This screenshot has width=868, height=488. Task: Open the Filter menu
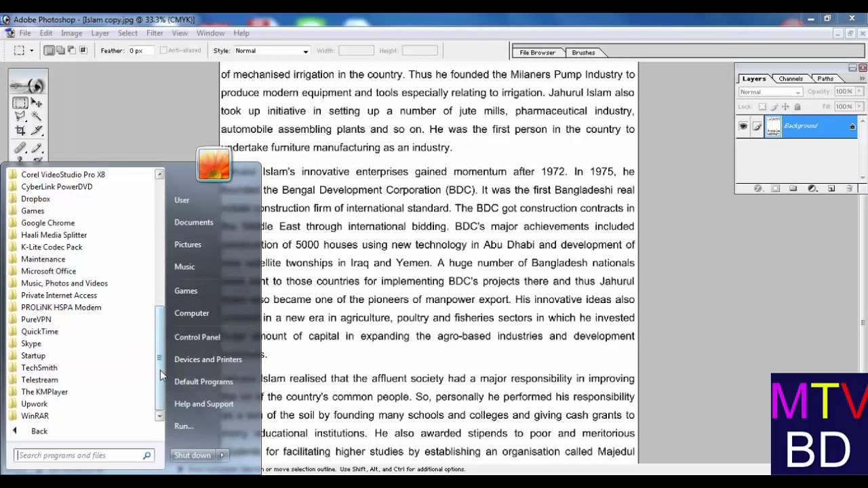[x=155, y=33]
